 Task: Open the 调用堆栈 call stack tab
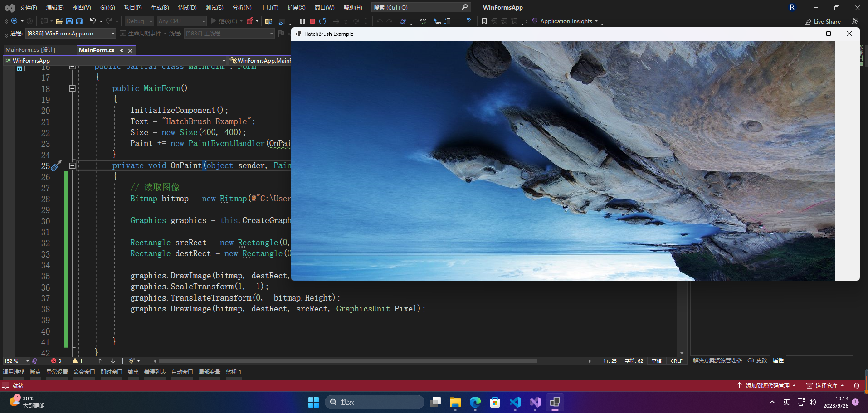pyautogui.click(x=14, y=372)
